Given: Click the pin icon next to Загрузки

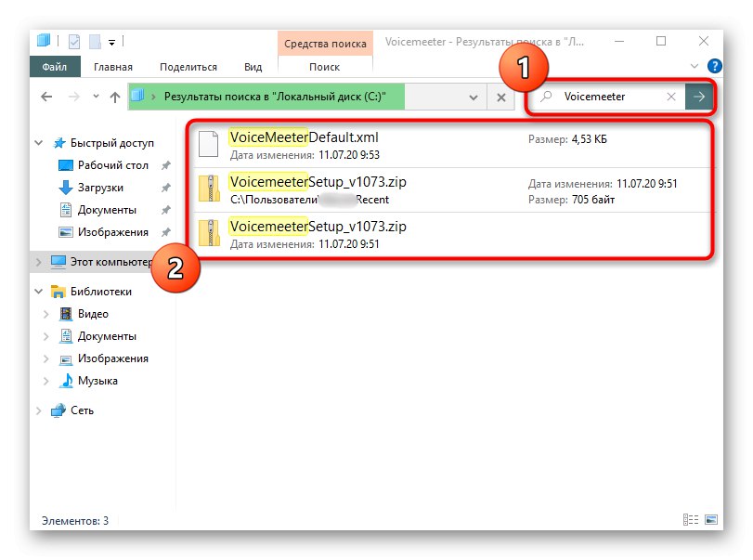Looking at the screenshot, I should [166, 188].
